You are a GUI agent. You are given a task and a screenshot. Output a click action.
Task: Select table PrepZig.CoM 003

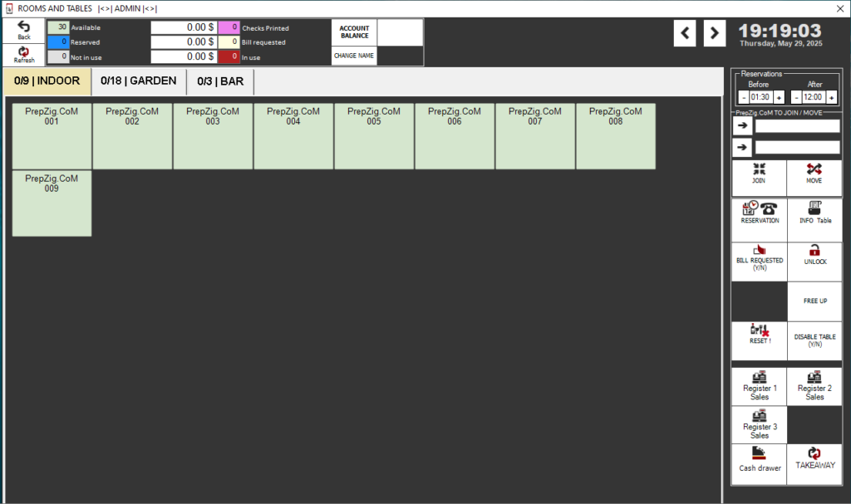pyautogui.click(x=213, y=136)
